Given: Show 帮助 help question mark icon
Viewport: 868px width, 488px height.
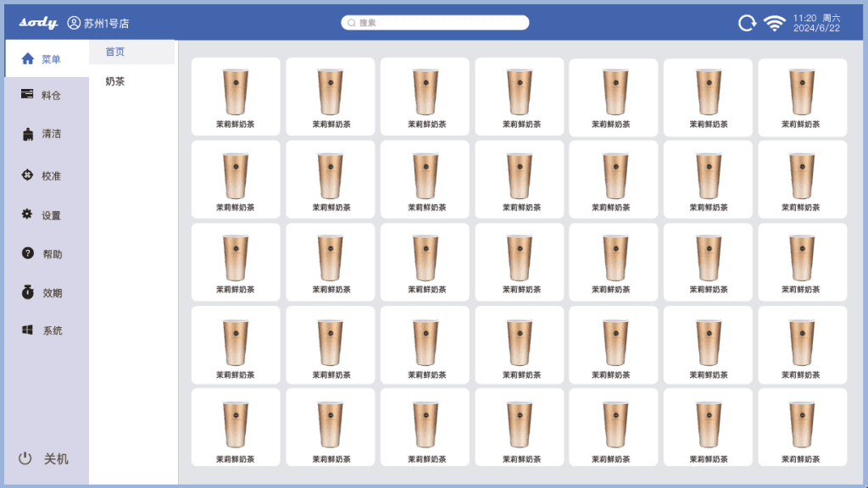Looking at the screenshot, I should [x=27, y=253].
